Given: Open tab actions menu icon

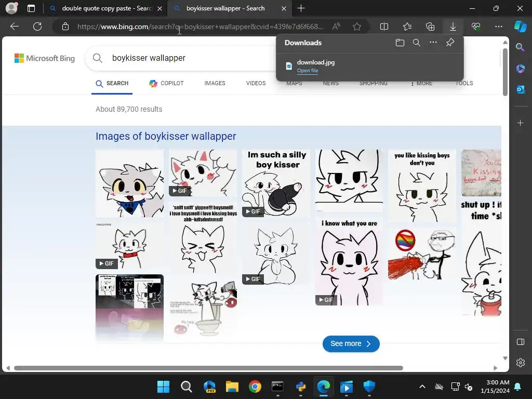Looking at the screenshot, I should click(31, 8).
